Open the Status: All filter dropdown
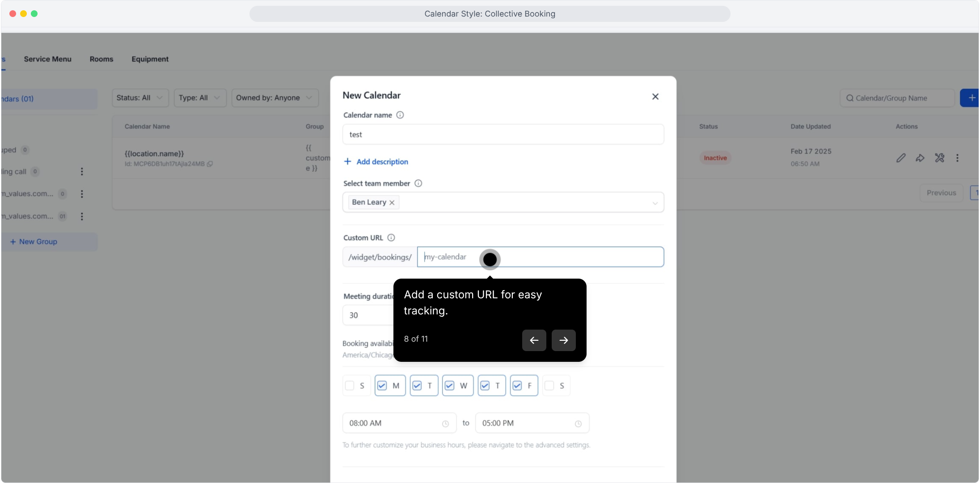The width and height of the screenshot is (980, 483). click(140, 98)
